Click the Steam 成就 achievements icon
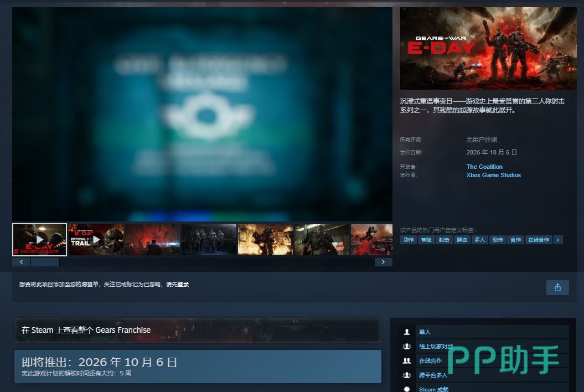Screen dimensions: 584x392 tap(407, 389)
